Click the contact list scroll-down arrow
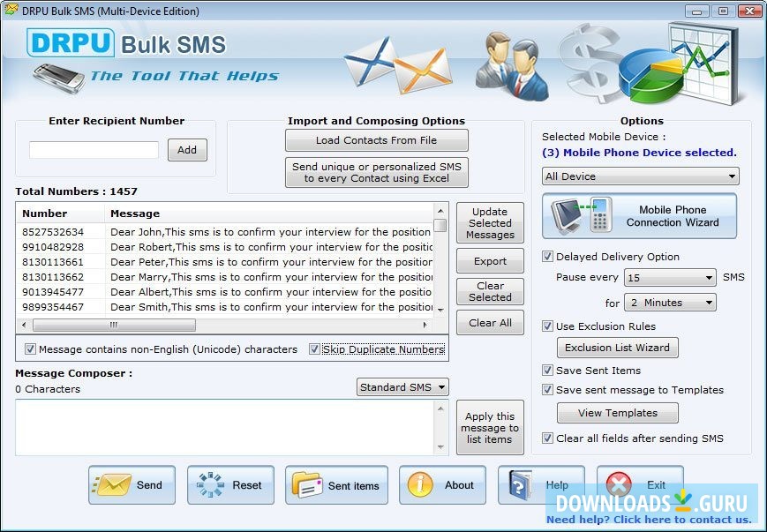This screenshot has width=767, height=532. pyautogui.click(x=440, y=310)
